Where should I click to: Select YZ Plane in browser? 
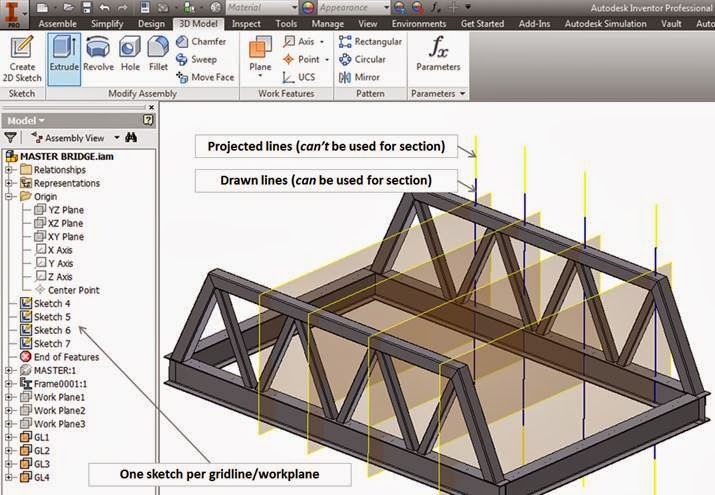tap(59, 210)
